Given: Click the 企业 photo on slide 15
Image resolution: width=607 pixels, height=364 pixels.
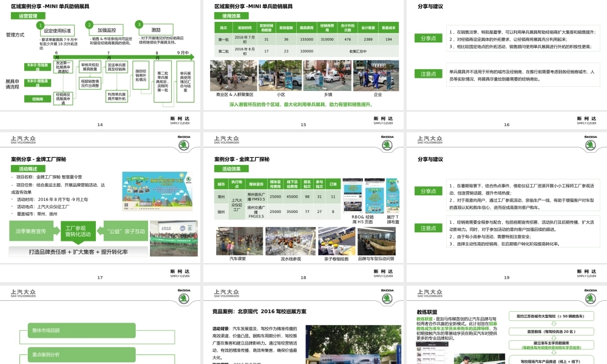Looking at the screenshot, I should tap(376, 75).
